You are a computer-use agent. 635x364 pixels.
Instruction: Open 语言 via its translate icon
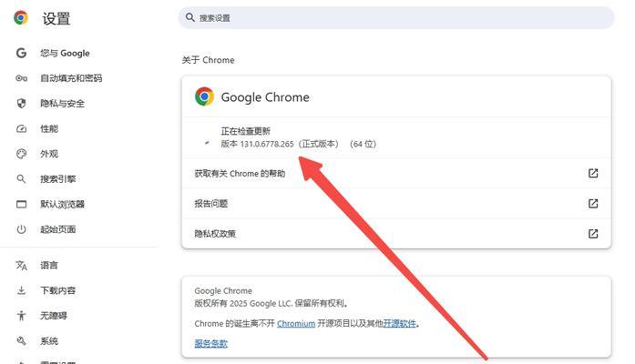(22, 266)
